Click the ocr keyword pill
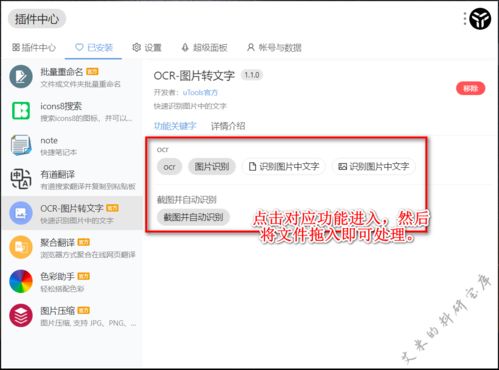 (169, 167)
